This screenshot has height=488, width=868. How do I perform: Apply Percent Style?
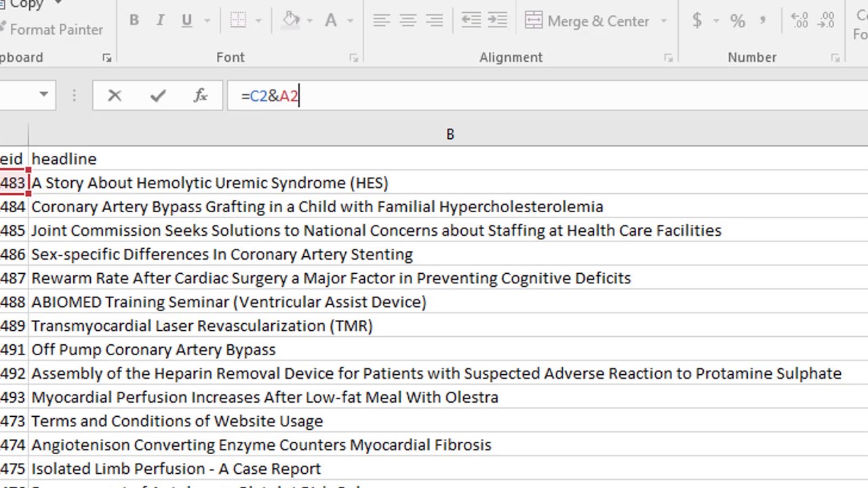tap(737, 21)
